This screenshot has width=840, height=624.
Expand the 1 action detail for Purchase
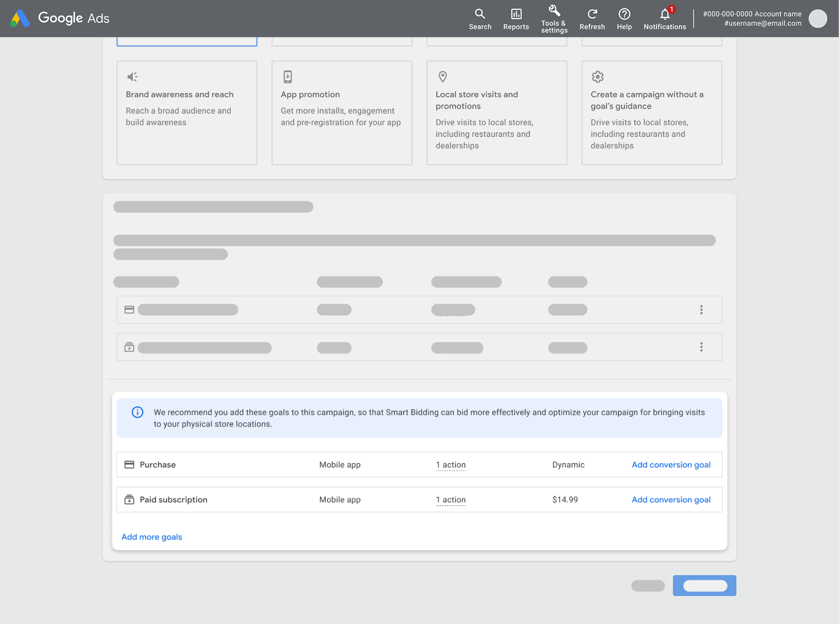(x=450, y=465)
